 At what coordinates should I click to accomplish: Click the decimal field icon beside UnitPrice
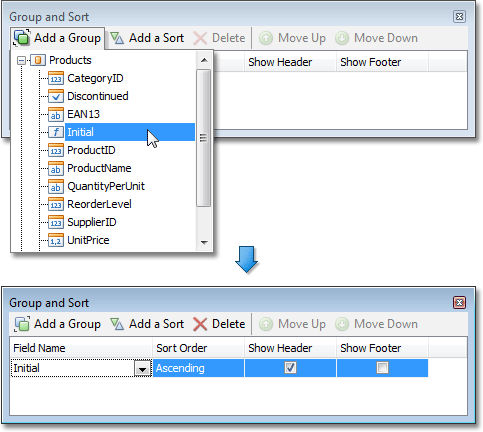pos(56,240)
